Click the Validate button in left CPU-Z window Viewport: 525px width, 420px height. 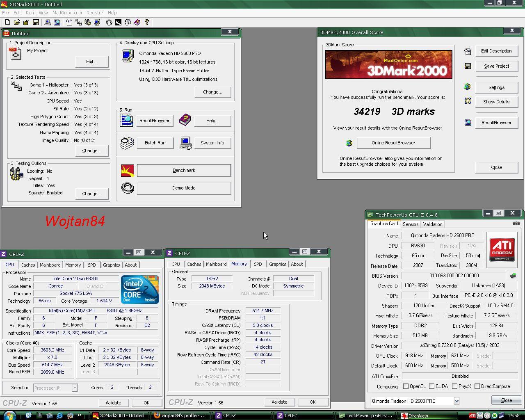click(113, 403)
